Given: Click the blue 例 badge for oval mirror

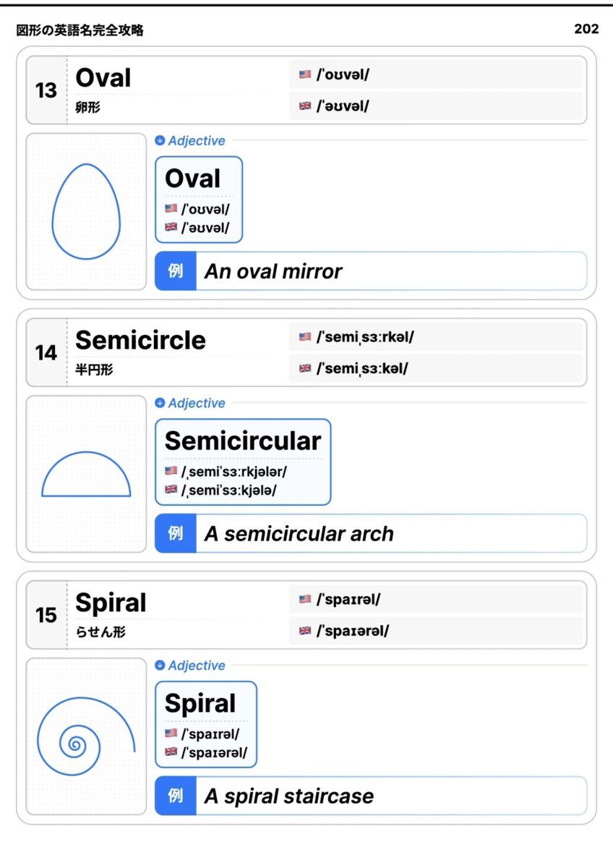Looking at the screenshot, I should tap(176, 271).
